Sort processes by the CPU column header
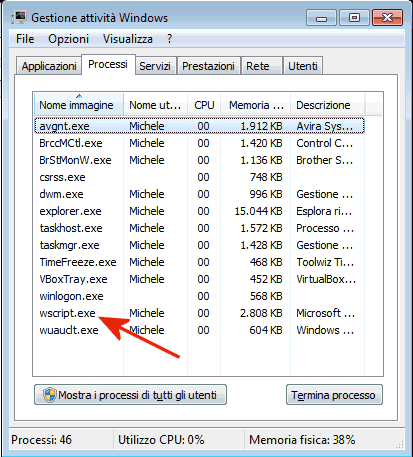Screen dimensions: 413x457 tap(204, 105)
